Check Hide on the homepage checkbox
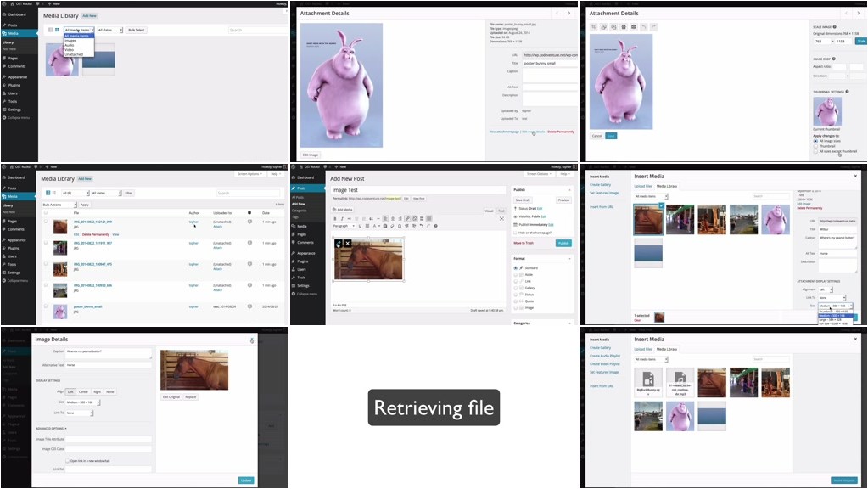This screenshot has height=489, width=868. click(515, 233)
